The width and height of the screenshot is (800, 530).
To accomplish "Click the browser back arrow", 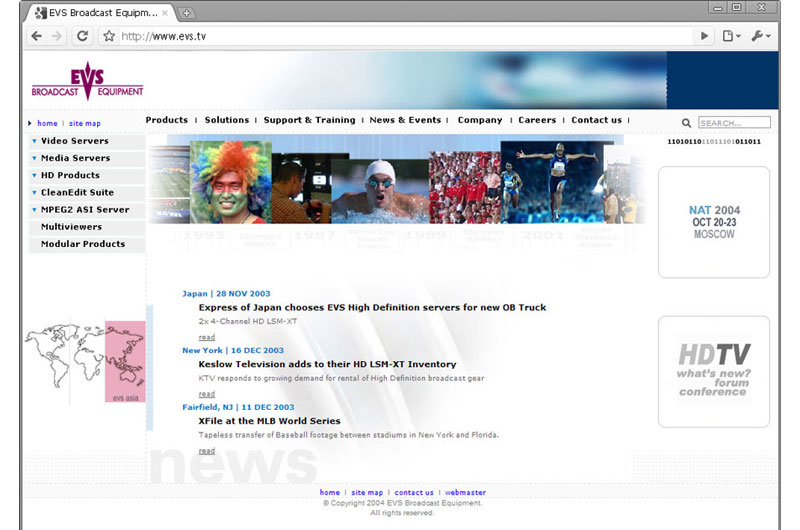I will pos(36,36).
